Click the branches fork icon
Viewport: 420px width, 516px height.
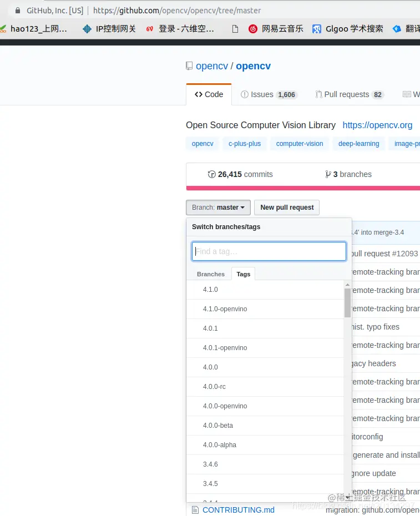point(328,174)
